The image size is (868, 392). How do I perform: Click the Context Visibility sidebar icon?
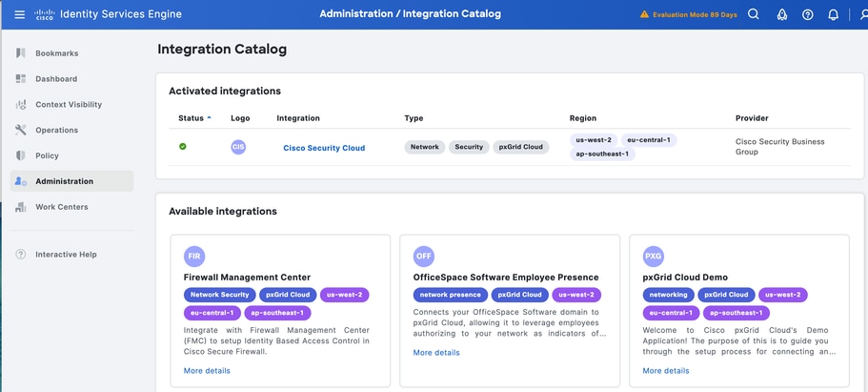tap(21, 104)
